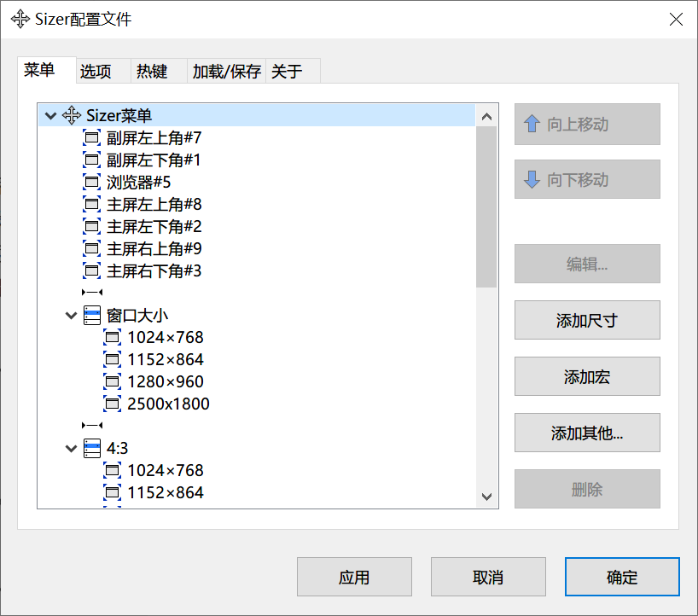Click 添加尺寸 to add a size
This screenshot has width=698, height=616.
587,320
